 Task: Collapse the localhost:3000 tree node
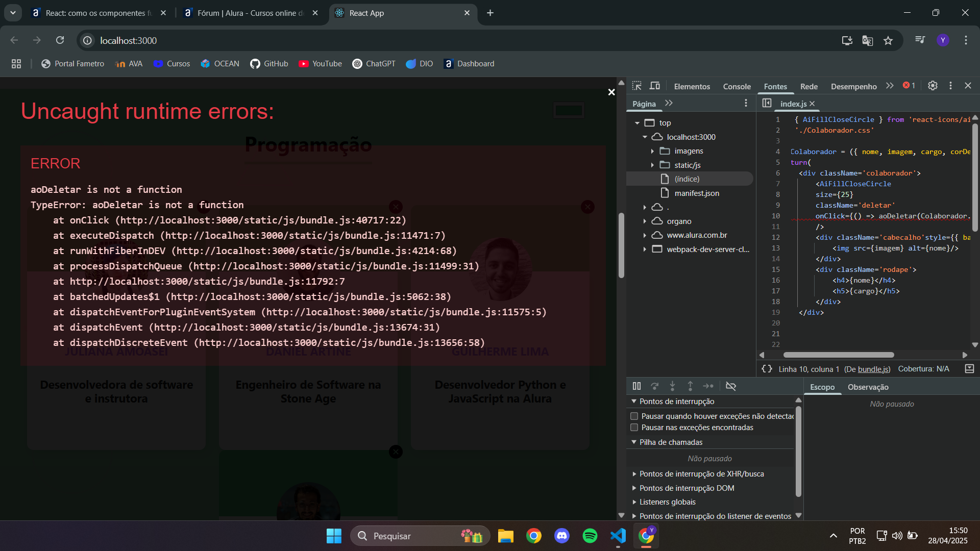645,137
